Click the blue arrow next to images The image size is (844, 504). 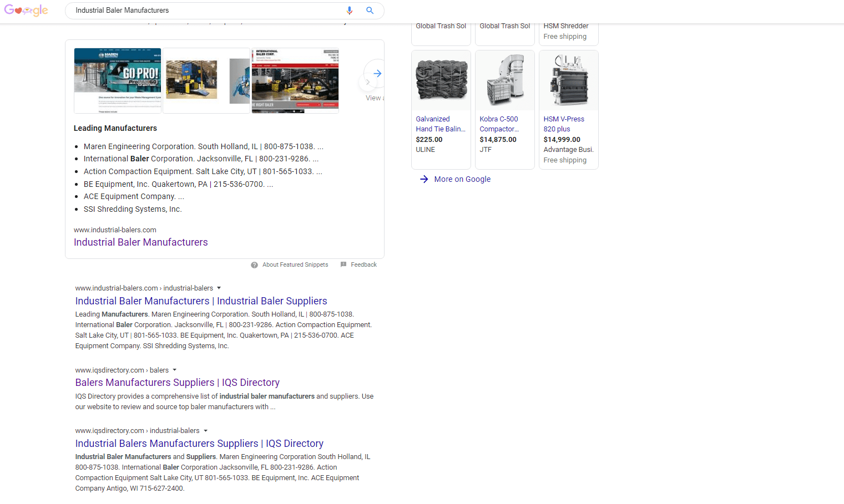pyautogui.click(x=377, y=73)
